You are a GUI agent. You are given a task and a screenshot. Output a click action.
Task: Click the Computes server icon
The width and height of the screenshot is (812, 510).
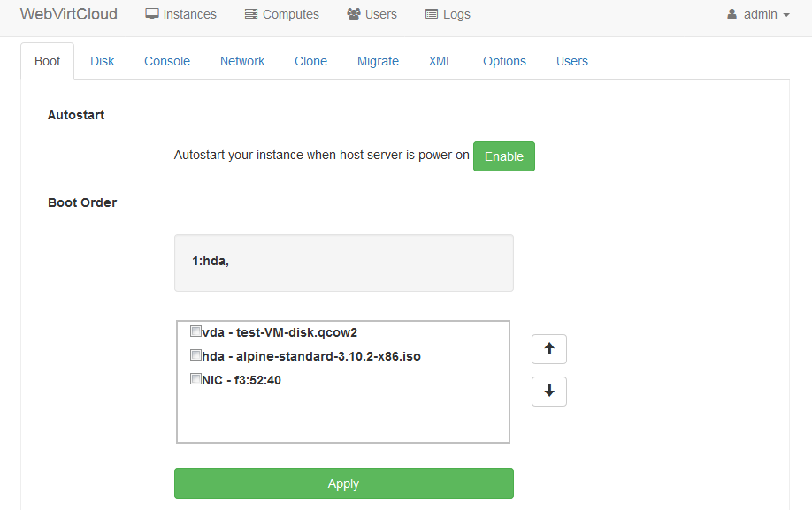tap(251, 14)
